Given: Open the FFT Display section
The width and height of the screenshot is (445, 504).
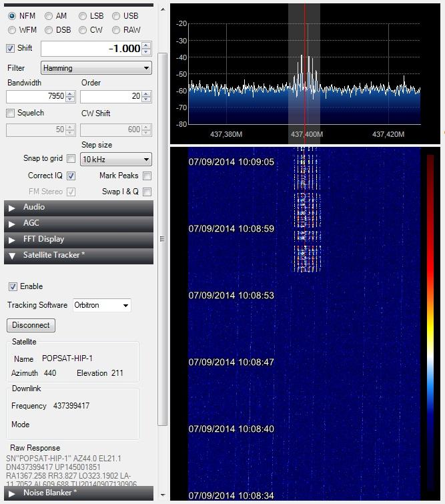Looking at the screenshot, I should click(x=12, y=240).
